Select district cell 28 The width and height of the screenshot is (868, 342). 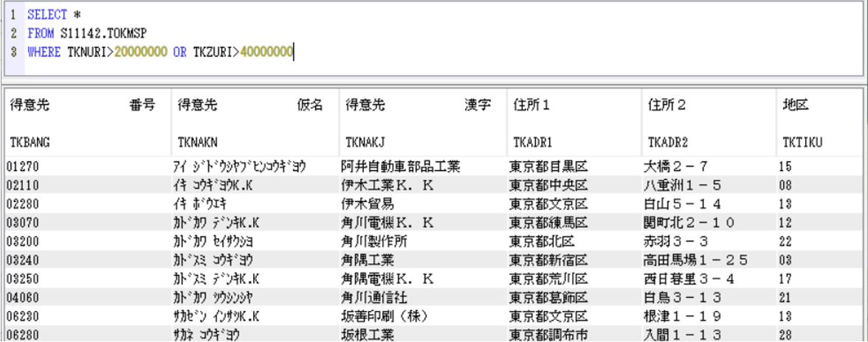(x=785, y=335)
